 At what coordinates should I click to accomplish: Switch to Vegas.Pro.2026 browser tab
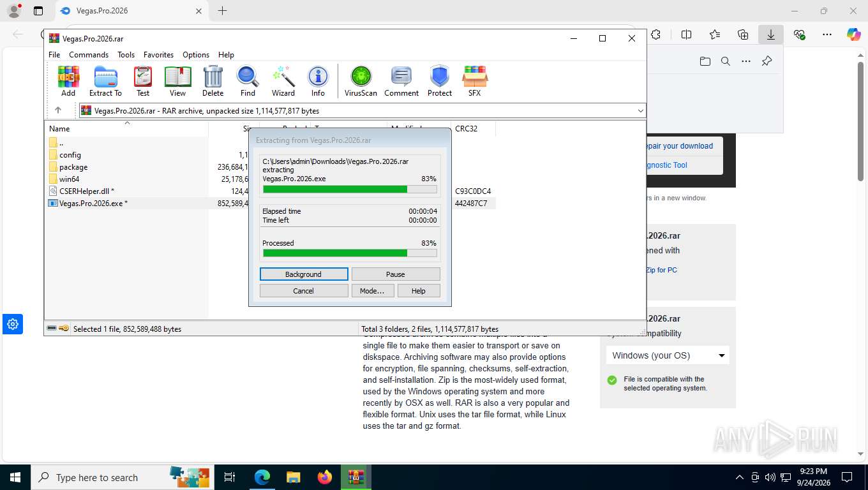click(131, 11)
